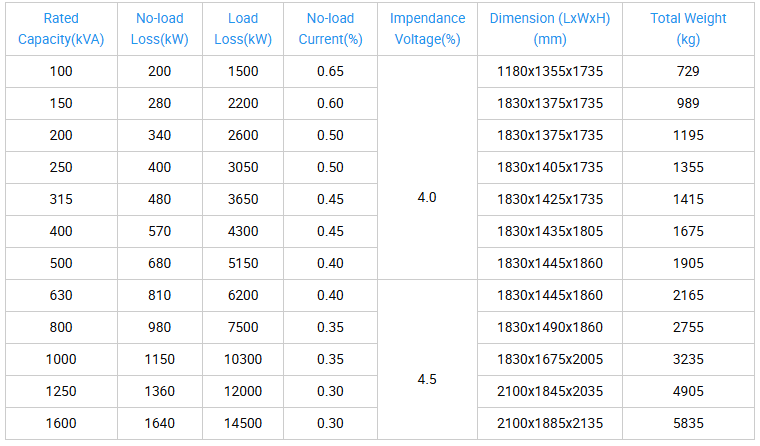760x446 pixels.
Task: Click the Total Weight (kg) header
Action: pos(688,29)
